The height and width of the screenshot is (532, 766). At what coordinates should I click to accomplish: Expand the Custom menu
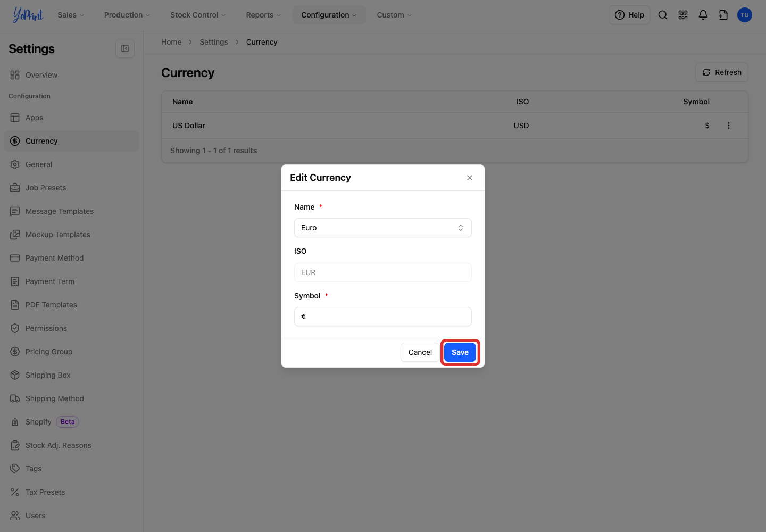[394, 15]
